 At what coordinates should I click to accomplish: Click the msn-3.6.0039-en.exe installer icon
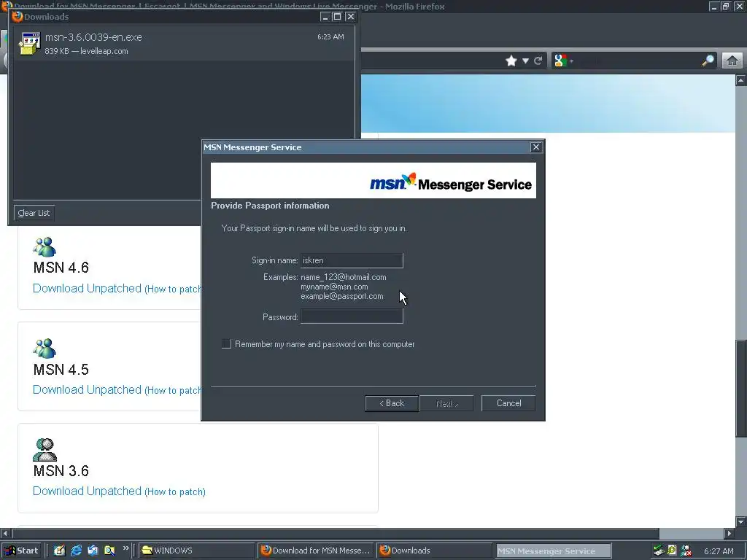[29, 43]
